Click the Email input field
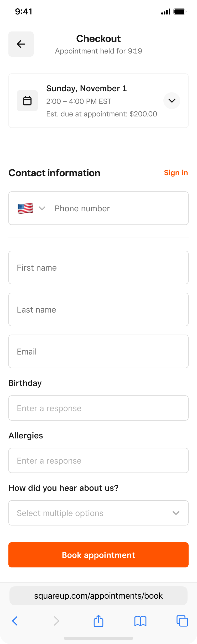This screenshot has width=197, height=644. (x=98, y=351)
